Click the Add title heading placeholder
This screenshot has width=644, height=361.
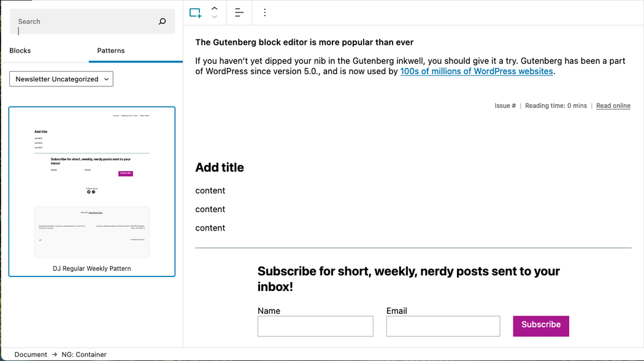tap(220, 167)
